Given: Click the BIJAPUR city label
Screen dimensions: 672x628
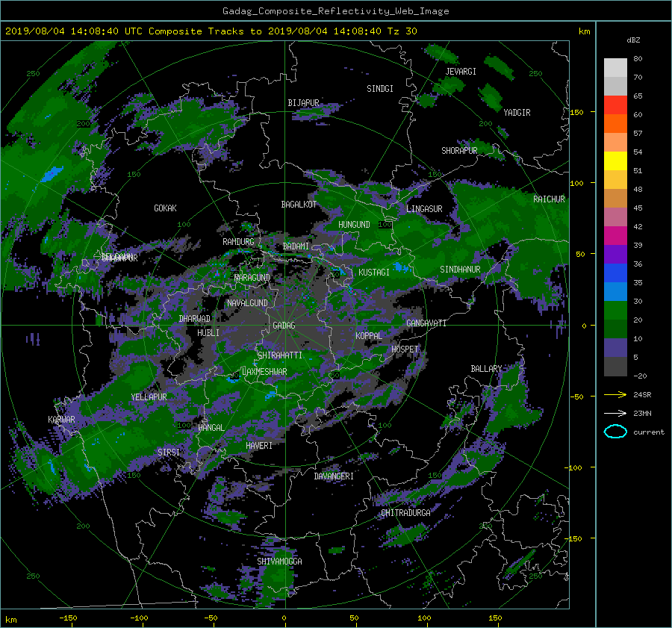Looking at the screenshot, I should (x=303, y=103).
